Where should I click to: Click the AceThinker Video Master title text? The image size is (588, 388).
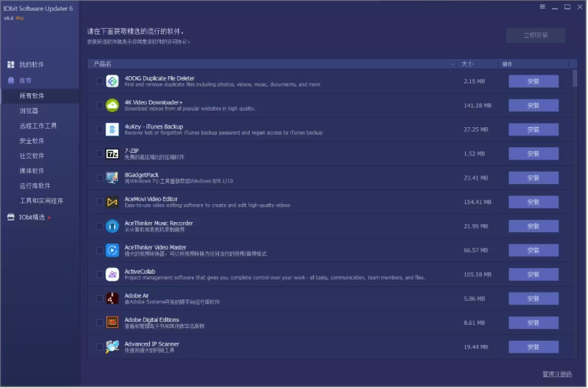[x=155, y=247]
